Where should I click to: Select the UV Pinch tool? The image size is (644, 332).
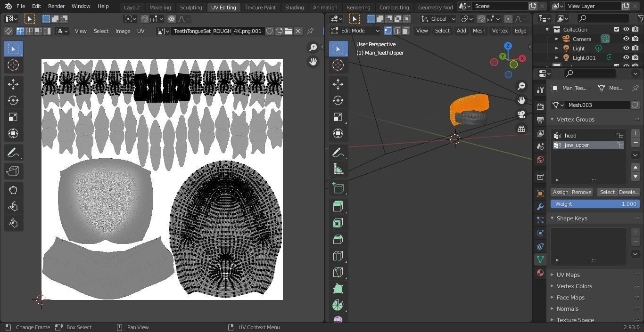[13, 223]
